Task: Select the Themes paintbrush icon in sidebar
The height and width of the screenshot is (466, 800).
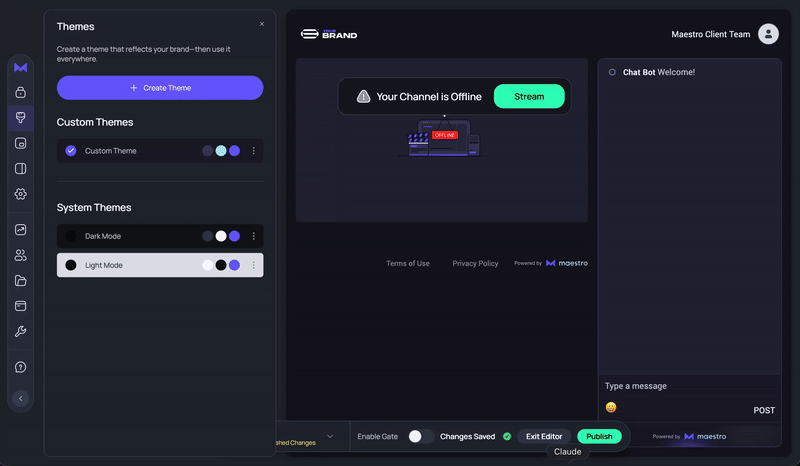Action: tap(20, 118)
